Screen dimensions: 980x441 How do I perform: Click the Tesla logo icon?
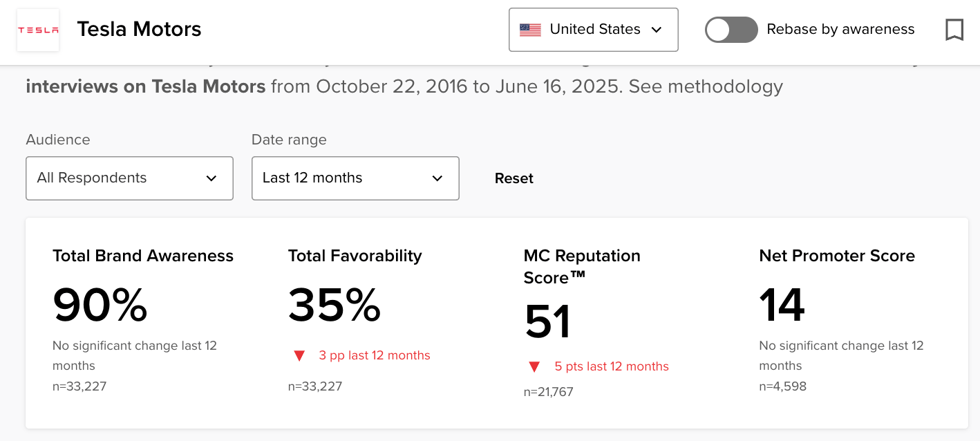(38, 30)
